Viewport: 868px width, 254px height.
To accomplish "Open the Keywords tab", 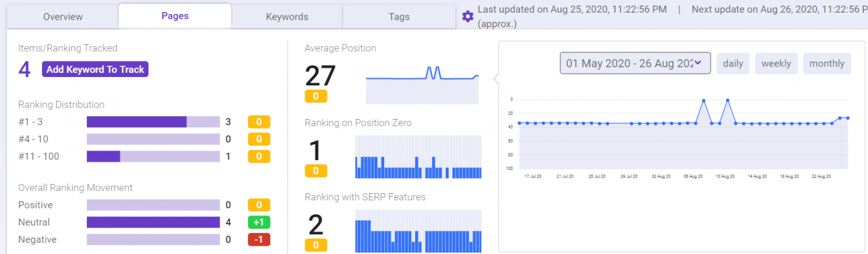I will 287,16.
